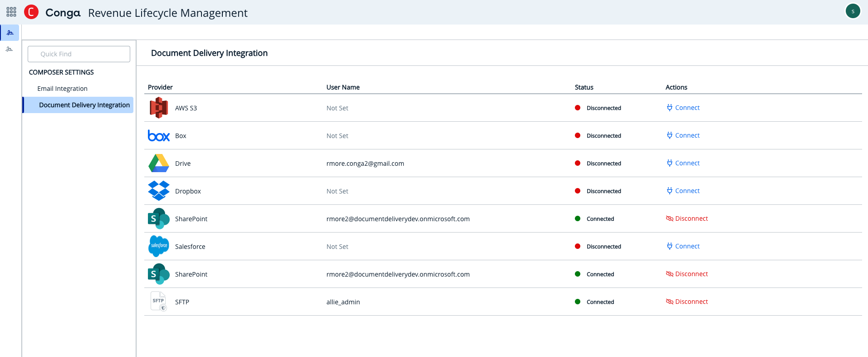Focus the Quick Find search field
Screen dimensions: 868x357
[79, 54]
